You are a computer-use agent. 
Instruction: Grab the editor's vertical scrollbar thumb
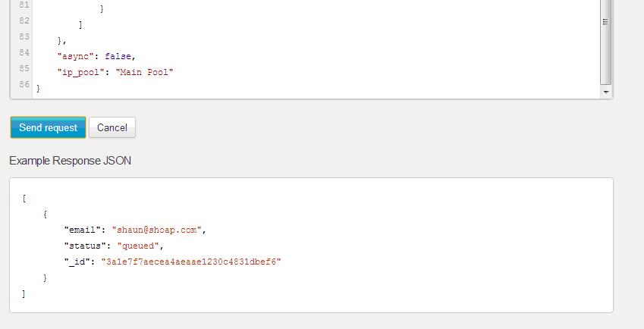point(606,42)
